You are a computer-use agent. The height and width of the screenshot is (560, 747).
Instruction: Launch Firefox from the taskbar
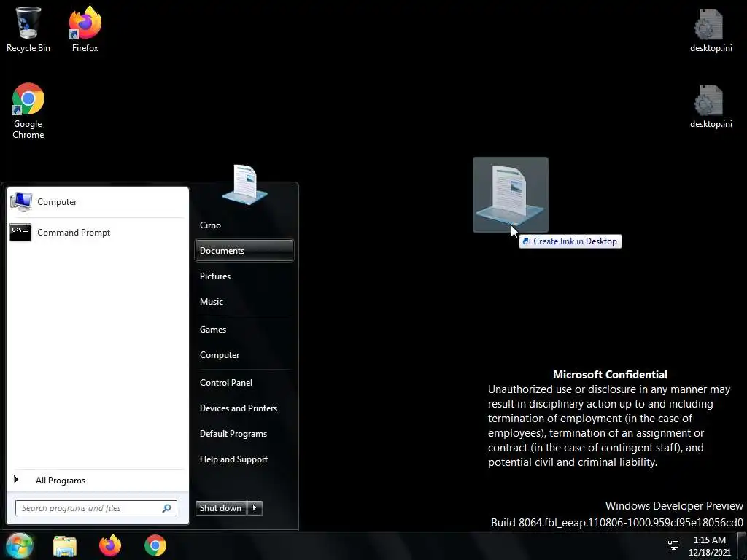tap(110, 545)
